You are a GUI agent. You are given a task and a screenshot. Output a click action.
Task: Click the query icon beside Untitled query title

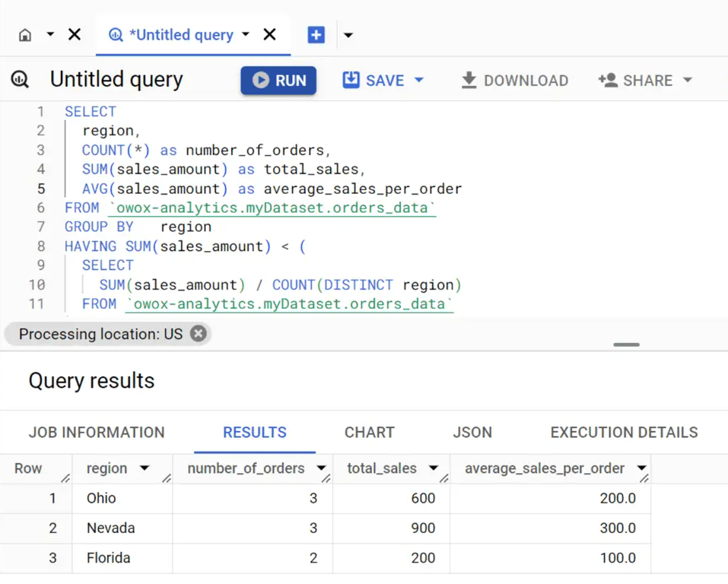click(20, 79)
